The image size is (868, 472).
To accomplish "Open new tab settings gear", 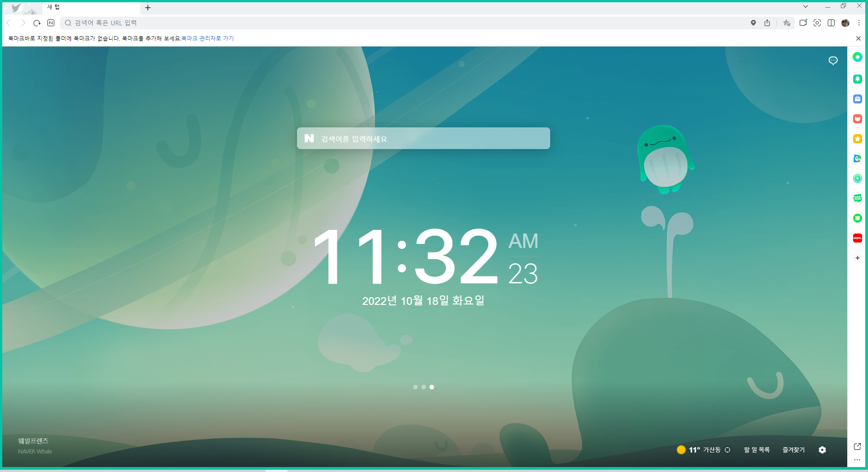I will 822,450.
